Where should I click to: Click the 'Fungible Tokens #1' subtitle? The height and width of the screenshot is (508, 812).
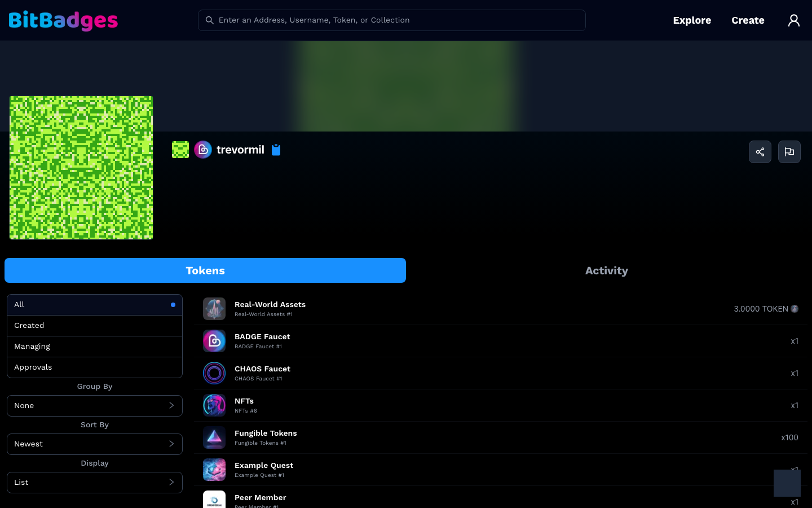(x=261, y=443)
